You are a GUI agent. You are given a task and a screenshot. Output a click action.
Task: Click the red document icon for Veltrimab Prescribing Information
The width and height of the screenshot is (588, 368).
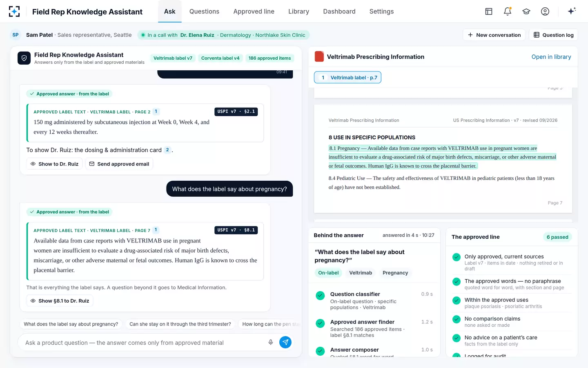[x=319, y=56]
